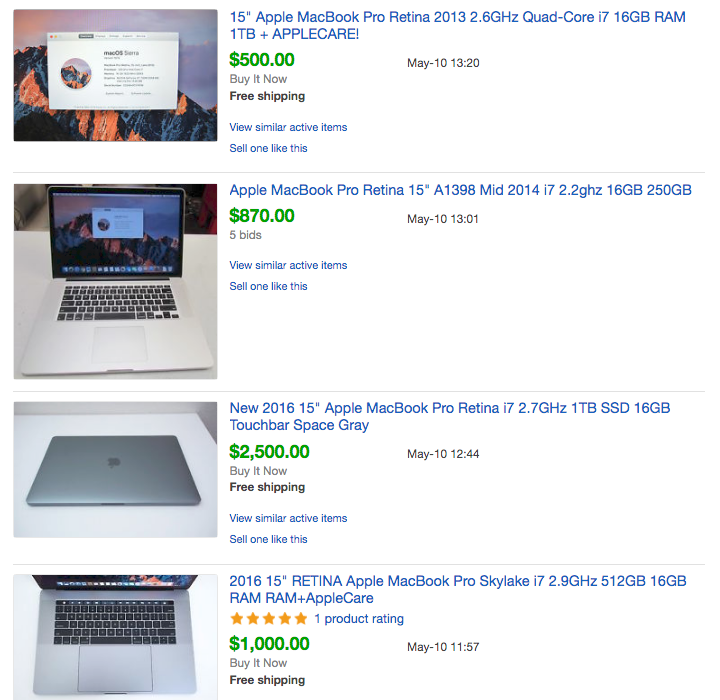Click the $2,500.00 price

pyautogui.click(x=269, y=452)
